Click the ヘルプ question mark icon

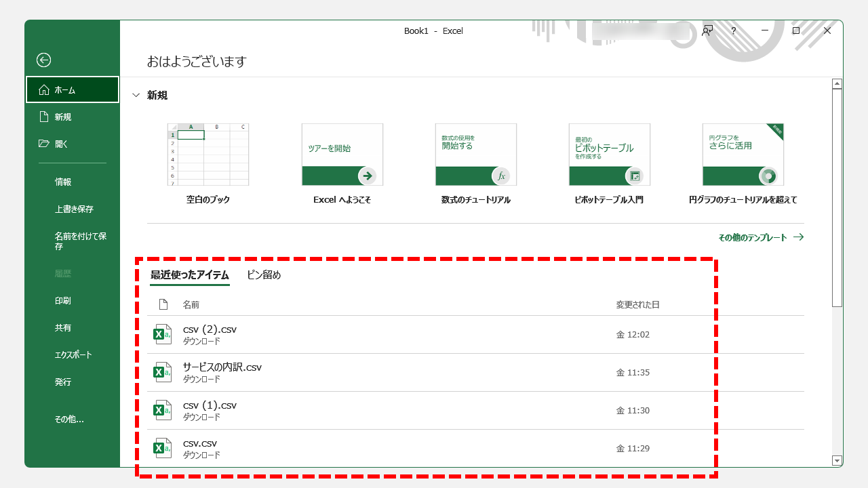(733, 30)
